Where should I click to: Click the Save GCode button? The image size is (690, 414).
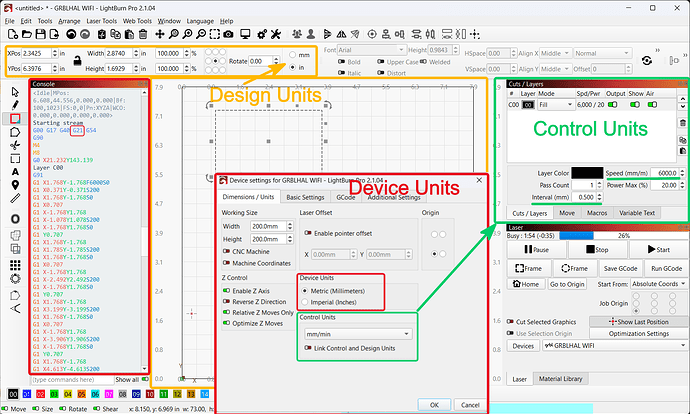pyautogui.click(x=620, y=268)
